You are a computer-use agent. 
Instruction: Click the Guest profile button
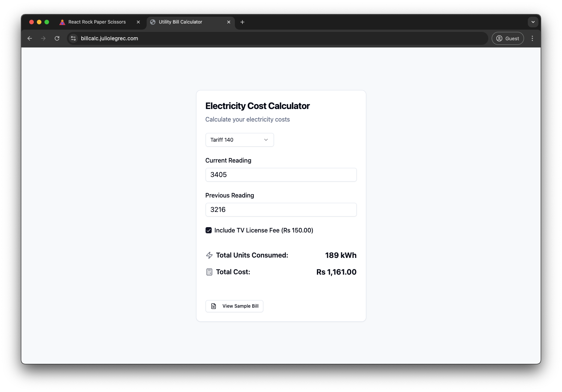508,38
